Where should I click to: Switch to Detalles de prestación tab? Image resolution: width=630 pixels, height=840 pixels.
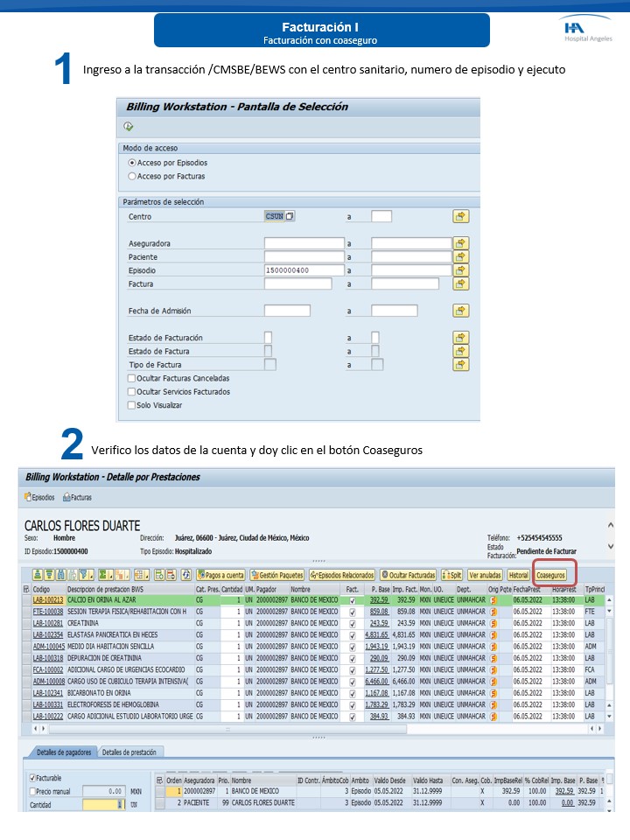131,752
